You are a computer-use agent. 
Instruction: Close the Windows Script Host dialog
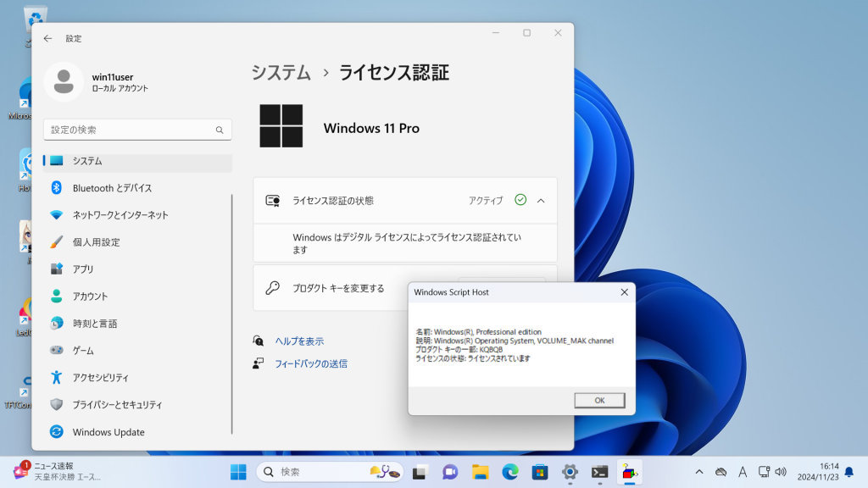625,292
